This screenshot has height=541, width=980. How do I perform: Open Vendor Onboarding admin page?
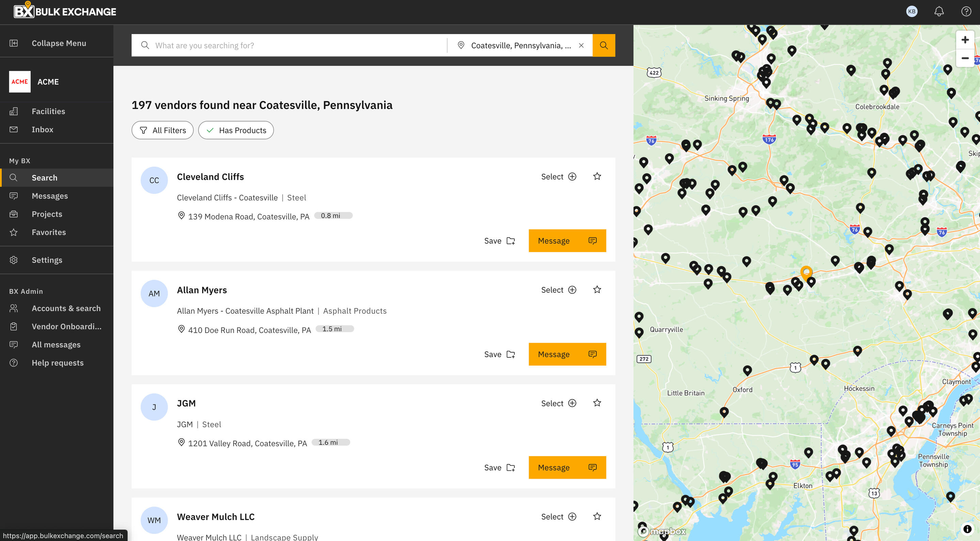coord(57,327)
